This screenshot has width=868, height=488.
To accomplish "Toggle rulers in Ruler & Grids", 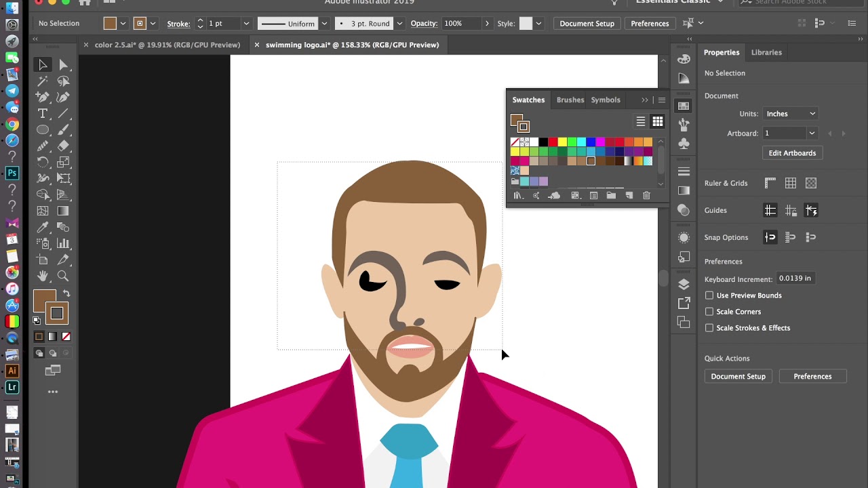I will (x=770, y=183).
